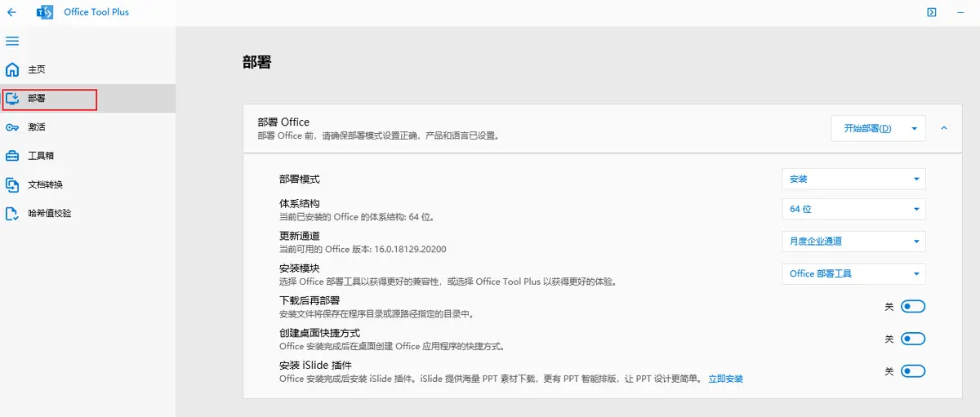This screenshot has width=980, height=417.
Task: Turn on the 安装 iSlide 插件 switch
Action: pyautogui.click(x=913, y=371)
